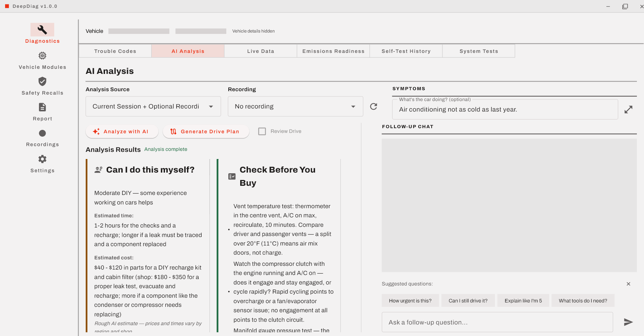
Task: Switch to the Live Data tab
Action: pyautogui.click(x=261, y=51)
